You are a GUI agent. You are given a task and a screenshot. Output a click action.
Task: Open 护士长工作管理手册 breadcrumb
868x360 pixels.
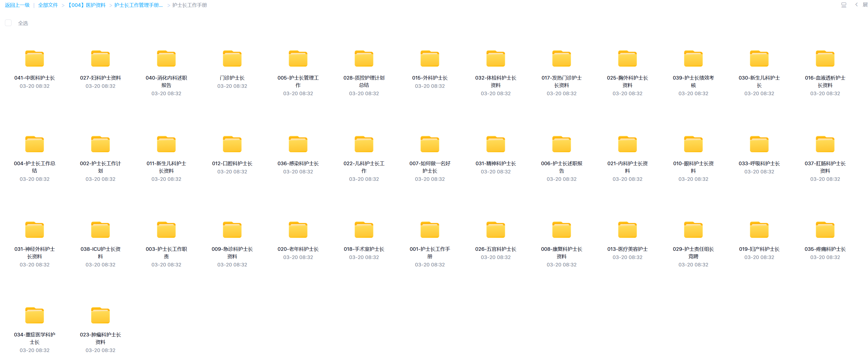click(138, 5)
